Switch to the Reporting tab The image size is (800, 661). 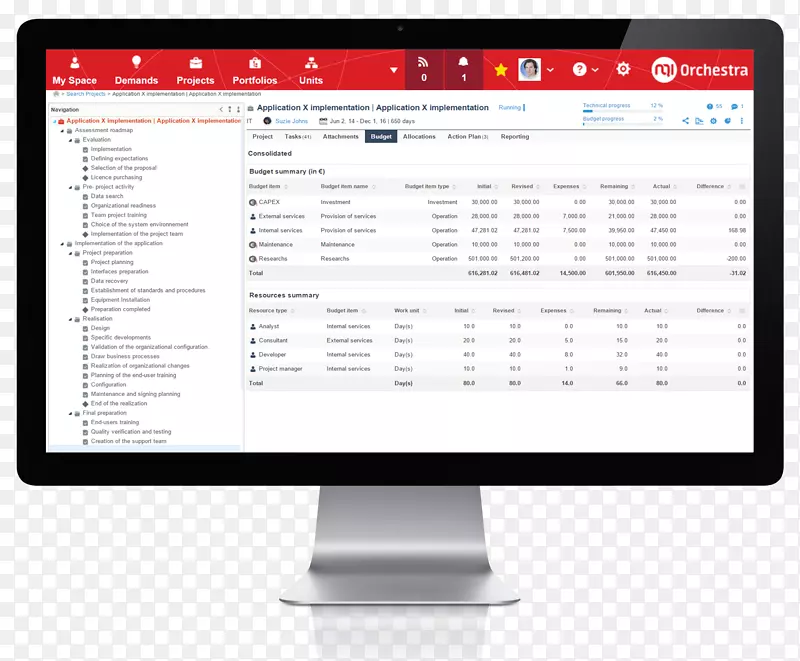click(515, 137)
